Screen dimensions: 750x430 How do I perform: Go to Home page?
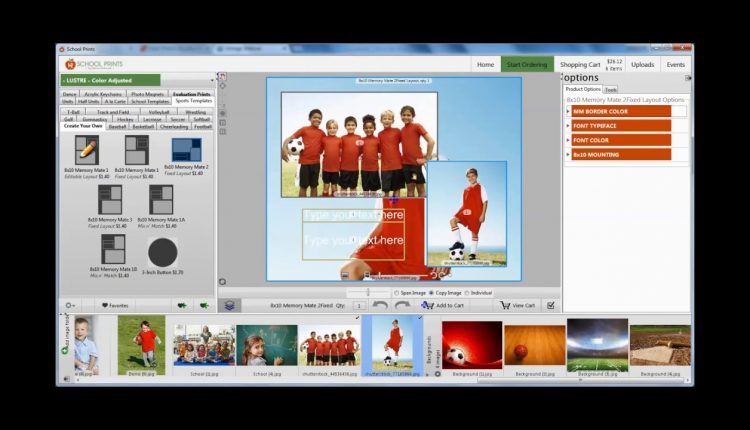click(485, 65)
